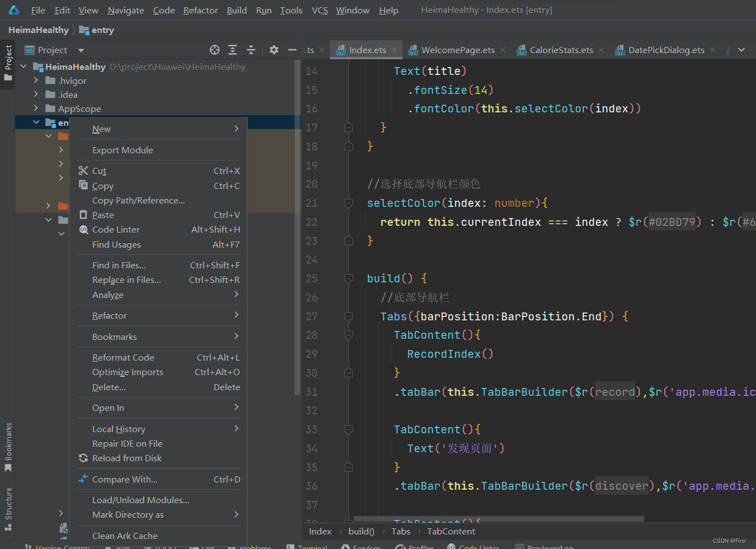
Task: Expand the .hvigor folder in tree
Action: [x=36, y=81]
